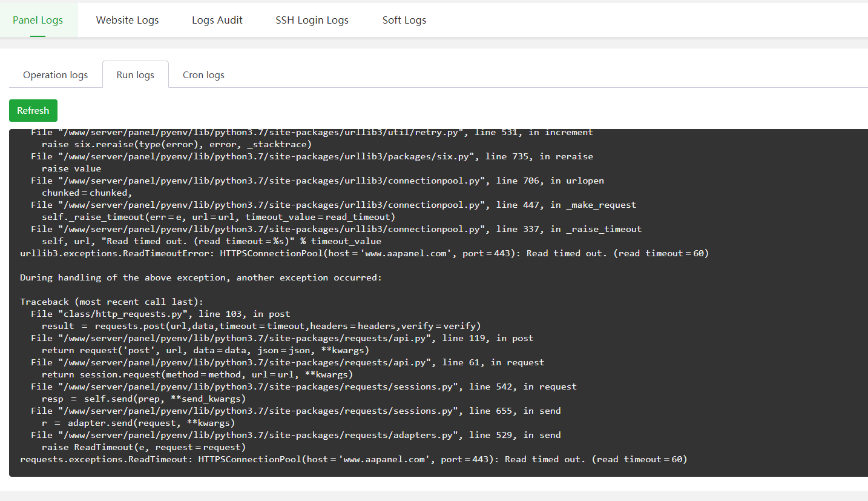Screen dimensions: 868x501
Task: Click the urllib3 ReadTimeoutError log line
Action: coord(364,253)
